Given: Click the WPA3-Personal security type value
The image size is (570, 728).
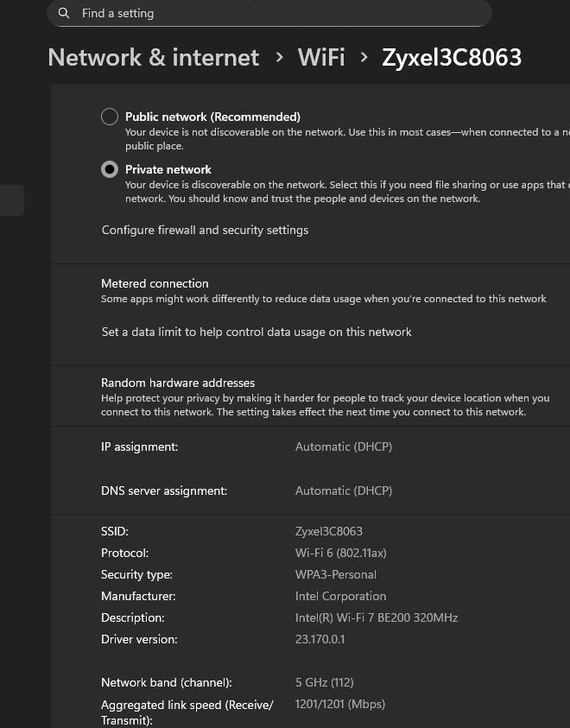Looking at the screenshot, I should pos(336,574).
